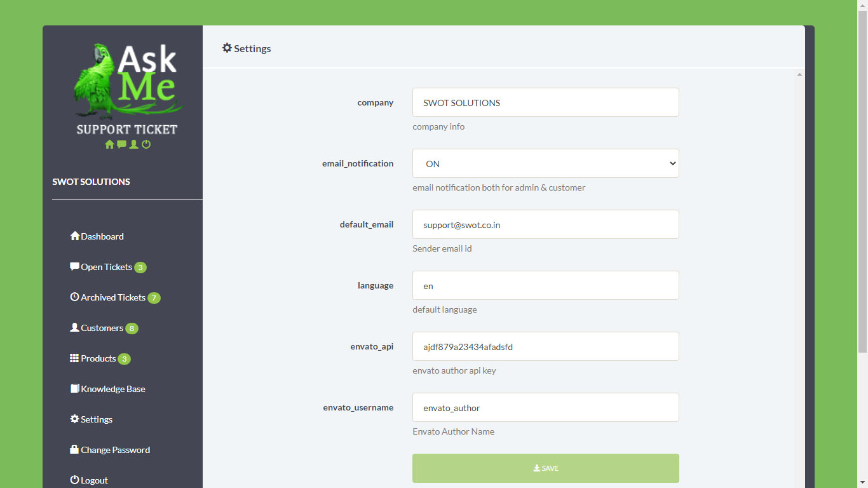Click the language input field
Screen dimensions: 868x488
click(x=546, y=285)
